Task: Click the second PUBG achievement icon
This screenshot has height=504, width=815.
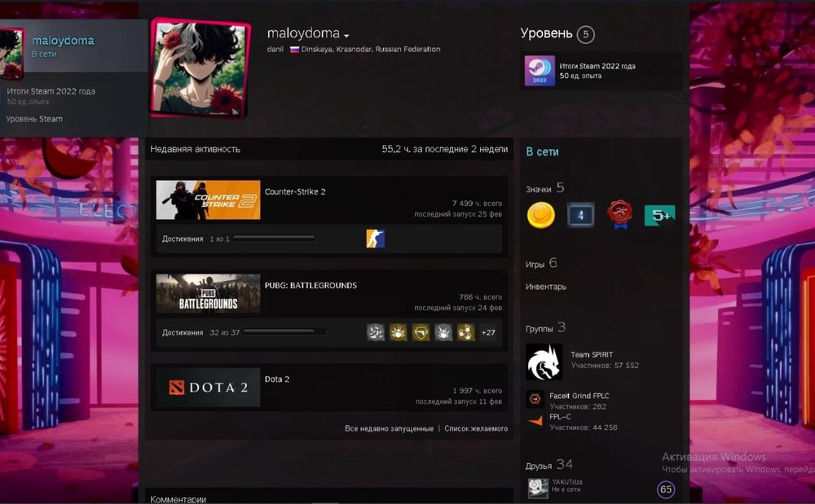Action: 399,332
